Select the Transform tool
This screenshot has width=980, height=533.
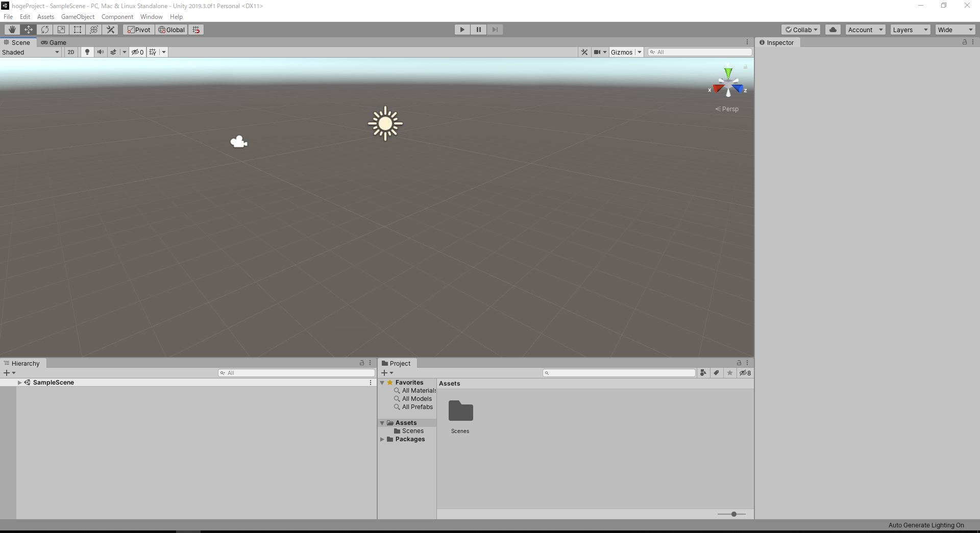click(x=94, y=30)
